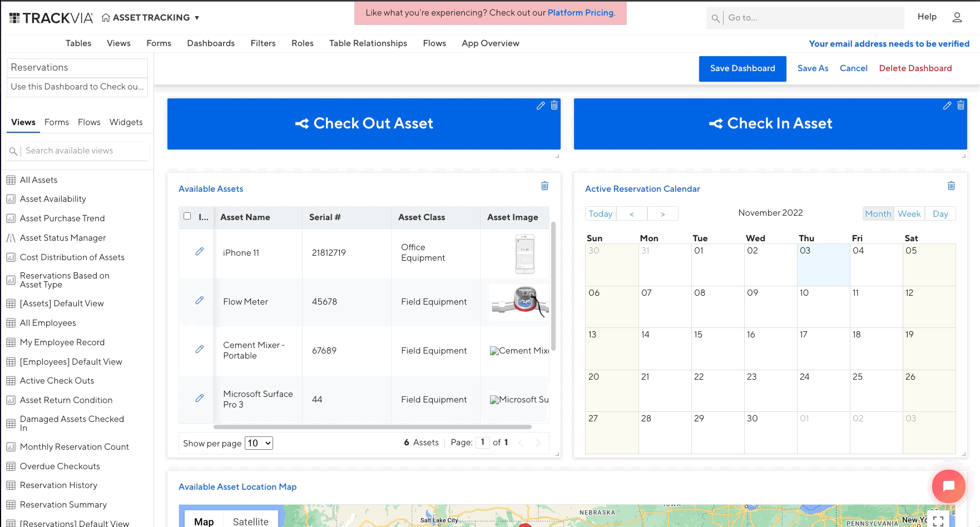Image resolution: width=980 pixels, height=527 pixels.
Task: Open the user account profile icon
Action: [x=957, y=18]
